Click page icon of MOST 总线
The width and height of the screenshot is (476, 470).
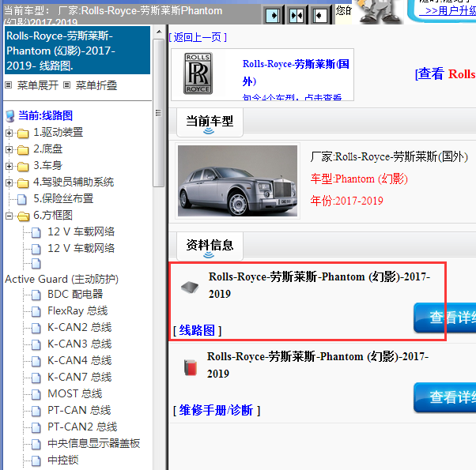point(36,394)
